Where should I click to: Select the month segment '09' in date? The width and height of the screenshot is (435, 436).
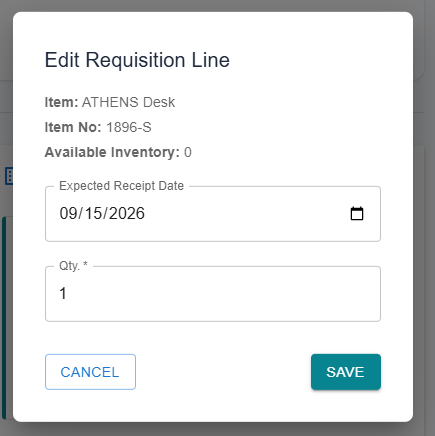[68, 213]
